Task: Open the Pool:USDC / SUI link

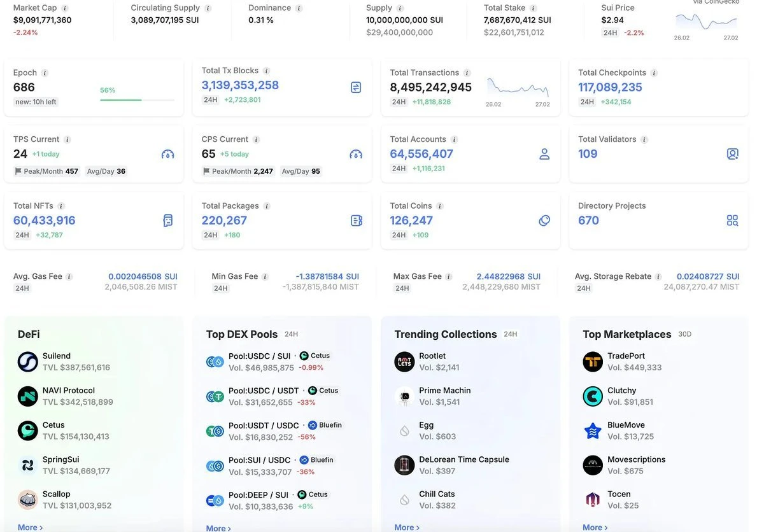Action: coord(259,356)
